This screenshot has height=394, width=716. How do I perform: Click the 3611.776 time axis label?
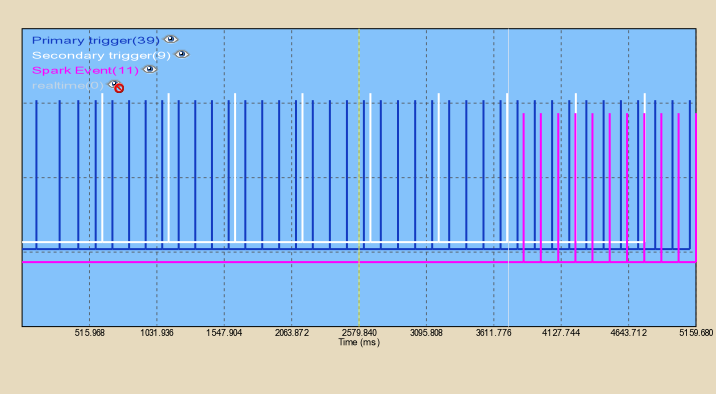point(494,333)
